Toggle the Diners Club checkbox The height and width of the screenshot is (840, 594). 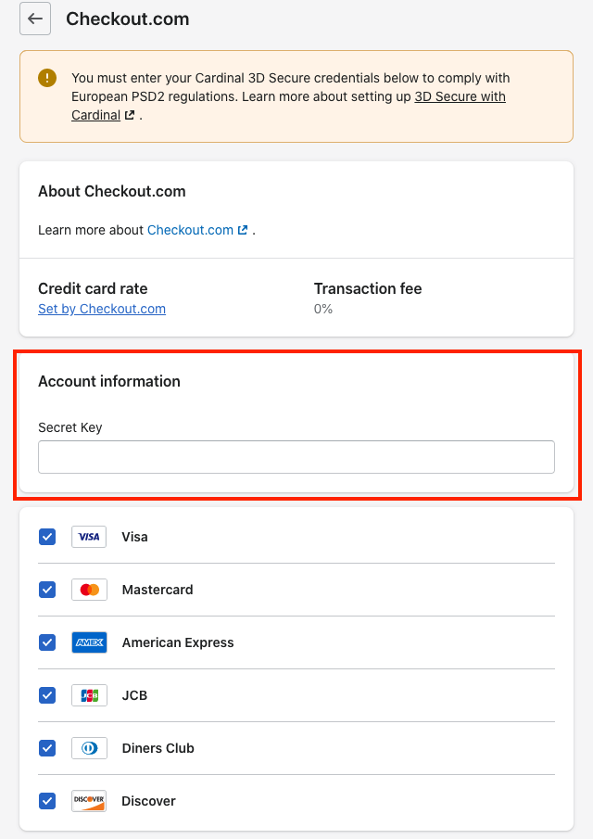[47, 748]
